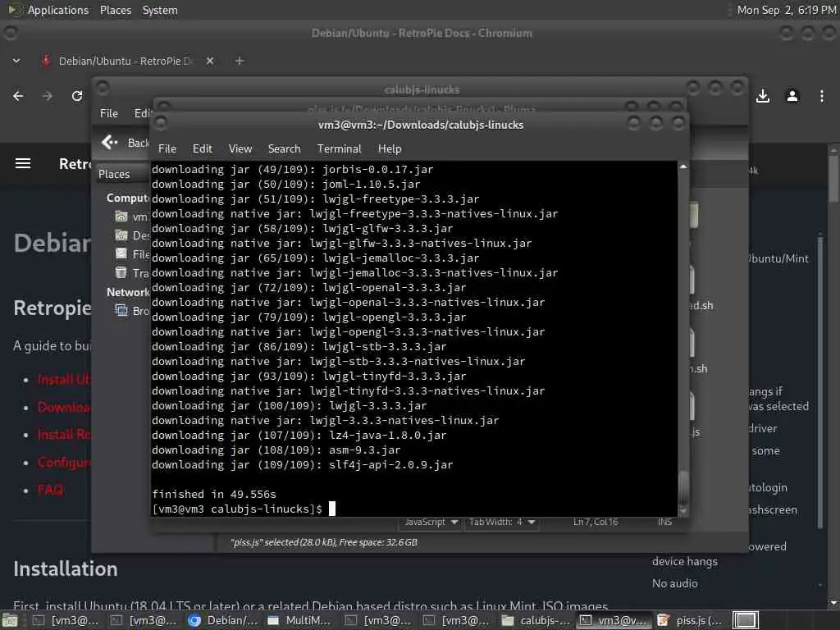
Task: Open the terminal's Edit menu
Action: (202, 148)
